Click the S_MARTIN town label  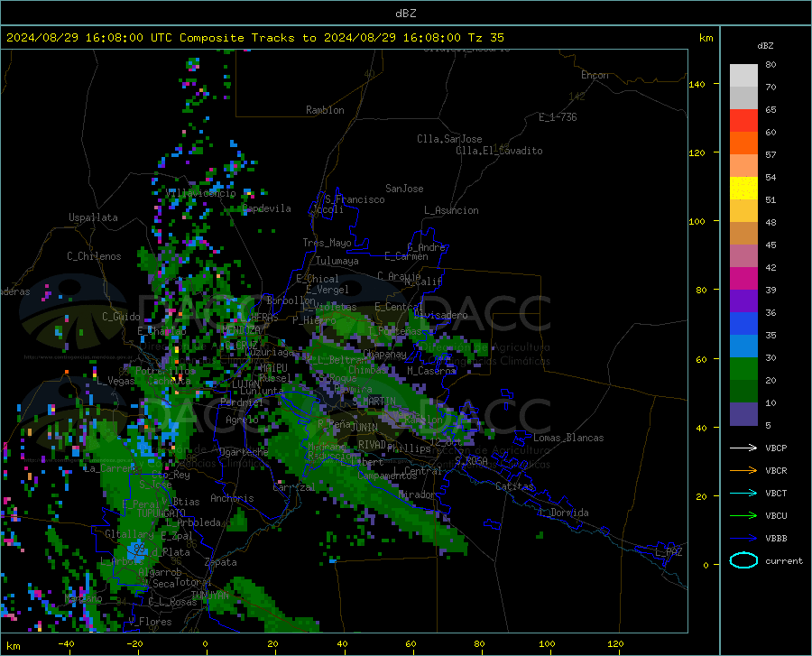(374, 401)
